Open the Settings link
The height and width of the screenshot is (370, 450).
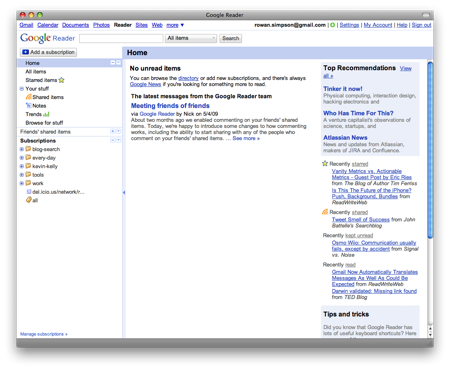pos(349,25)
